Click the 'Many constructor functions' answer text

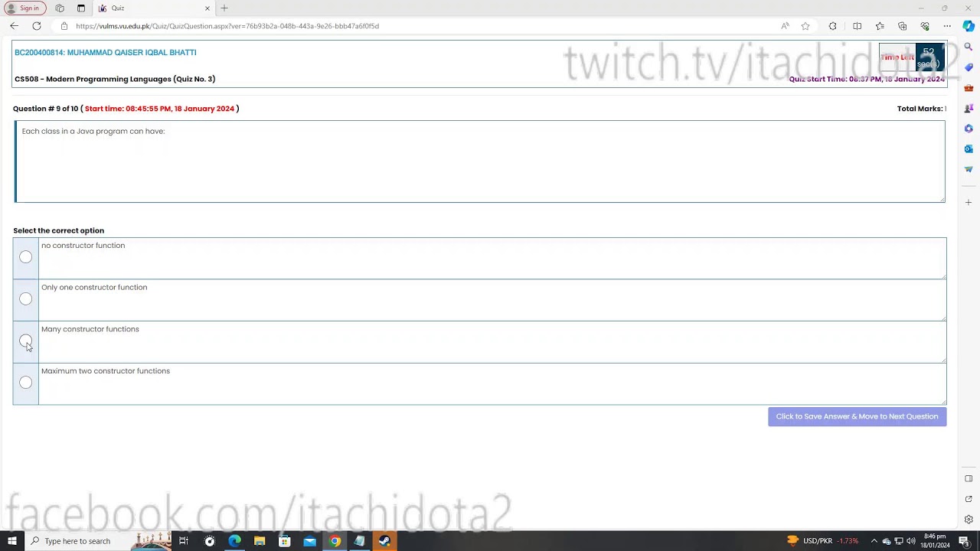(x=90, y=329)
